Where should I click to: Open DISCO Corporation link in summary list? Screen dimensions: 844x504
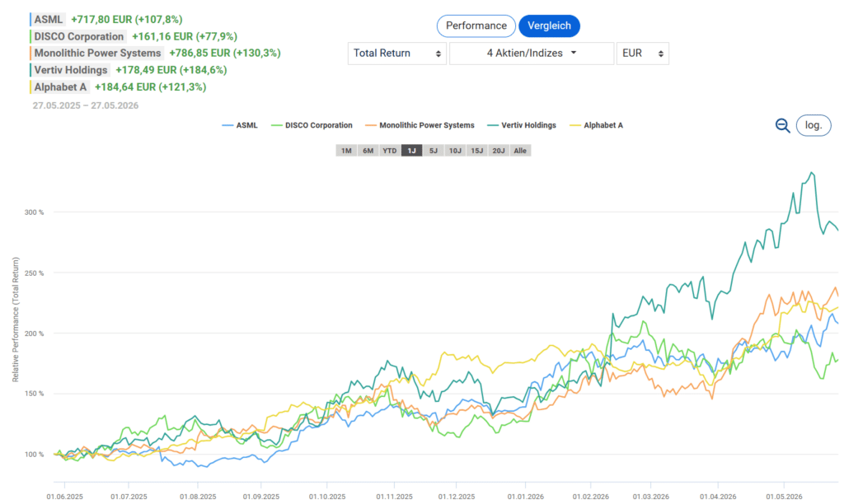coord(78,36)
